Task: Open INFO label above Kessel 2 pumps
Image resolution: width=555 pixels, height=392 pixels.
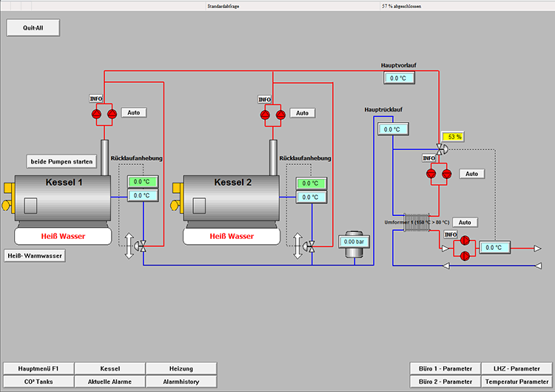Action: (265, 99)
